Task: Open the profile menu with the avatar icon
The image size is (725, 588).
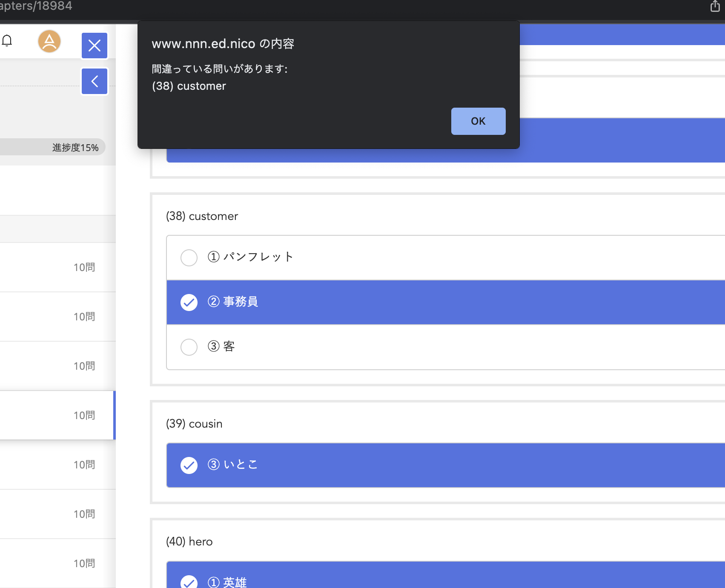Action: pyautogui.click(x=49, y=41)
